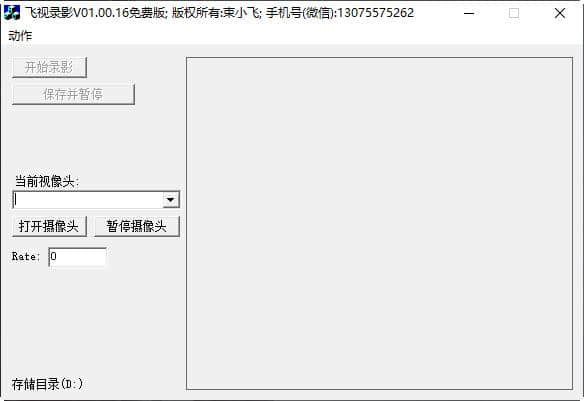Click the 暂停摄像头 button
The image size is (584, 401).
coord(137,226)
